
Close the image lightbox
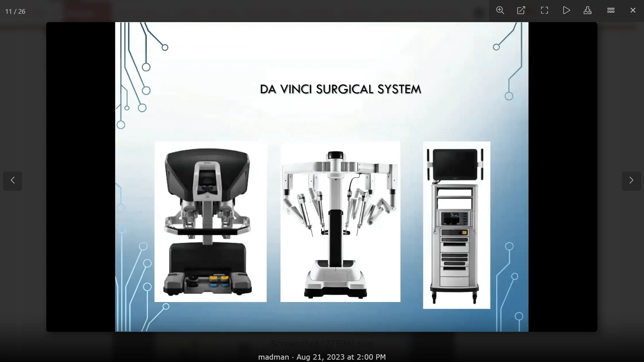(633, 10)
